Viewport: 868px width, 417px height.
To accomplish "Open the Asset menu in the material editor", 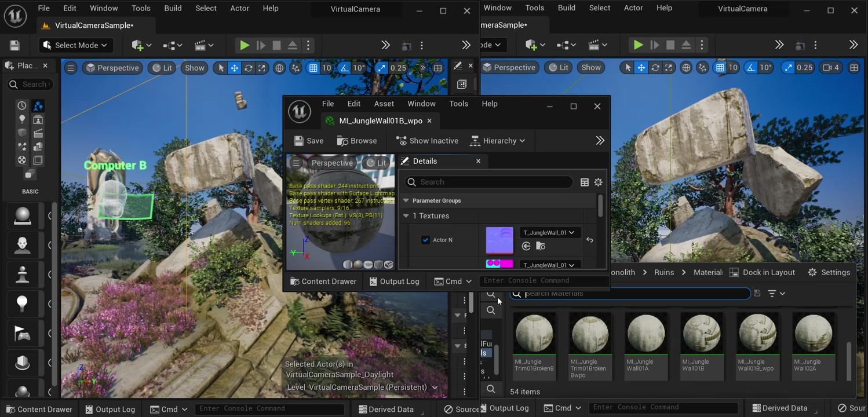I will tap(384, 103).
